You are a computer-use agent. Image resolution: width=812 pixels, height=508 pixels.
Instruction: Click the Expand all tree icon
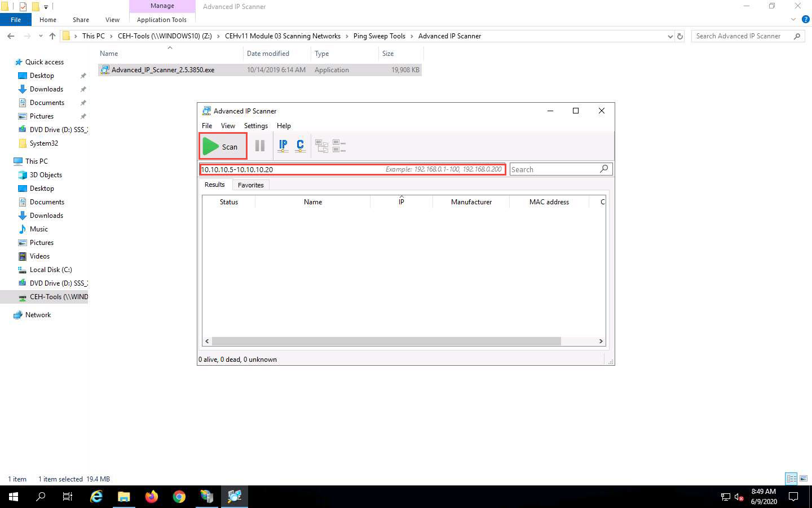coord(321,146)
